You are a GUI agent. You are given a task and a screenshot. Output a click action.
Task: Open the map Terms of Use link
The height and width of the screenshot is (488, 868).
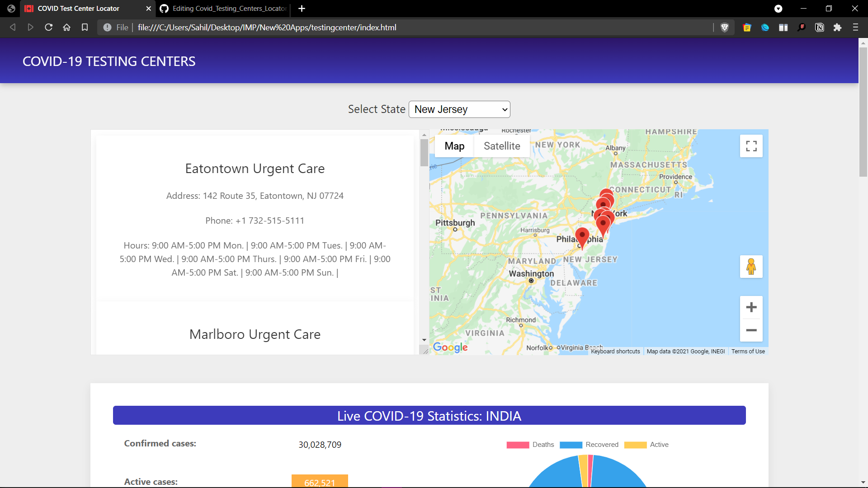click(748, 352)
